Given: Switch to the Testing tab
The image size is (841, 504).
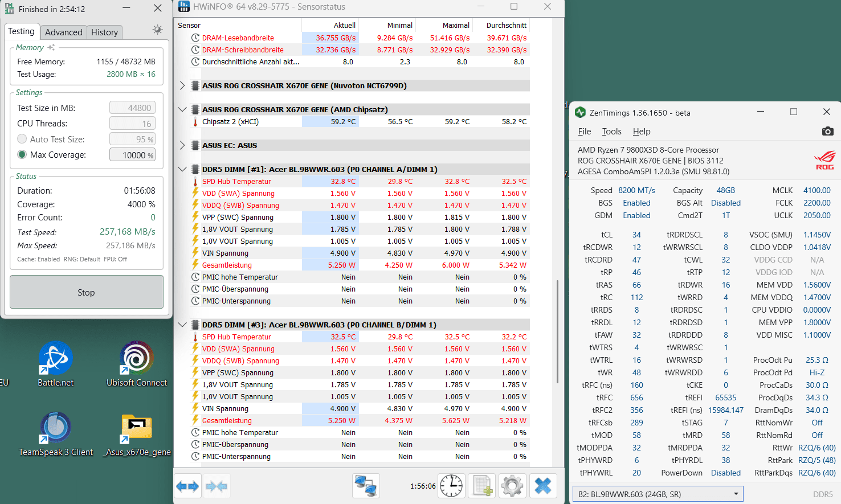Looking at the screenshot, I should (x=22, y=31).
